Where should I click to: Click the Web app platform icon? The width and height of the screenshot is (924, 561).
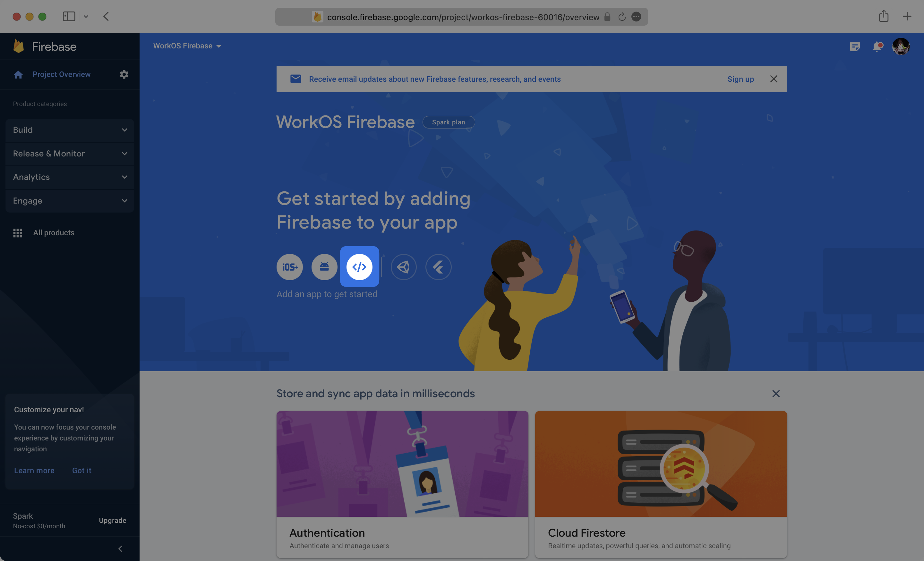(359, 266)
